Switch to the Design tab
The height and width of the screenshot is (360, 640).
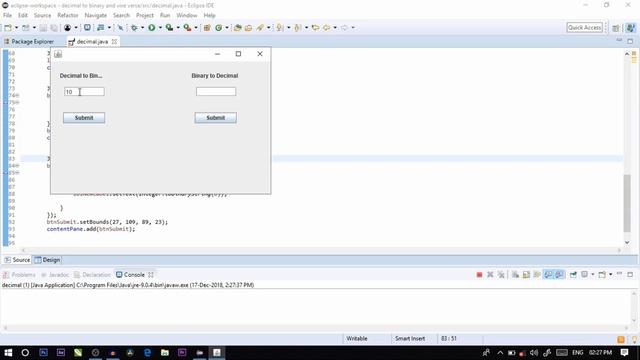[47, 260]
